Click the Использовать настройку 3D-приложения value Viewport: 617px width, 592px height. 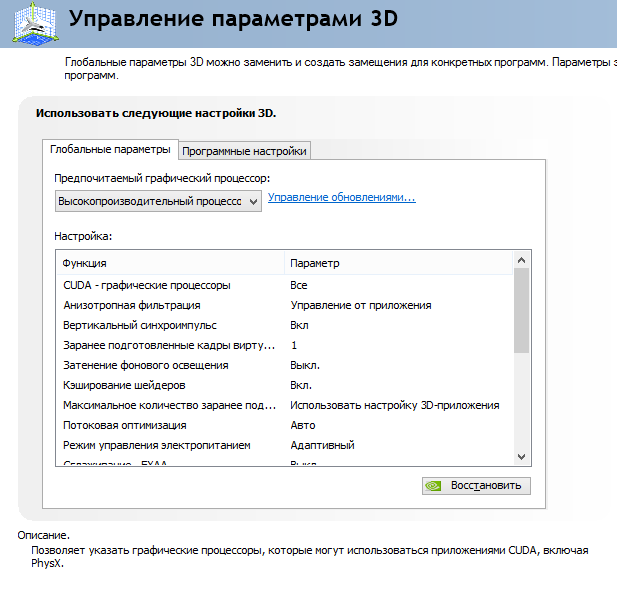[395, 405]
